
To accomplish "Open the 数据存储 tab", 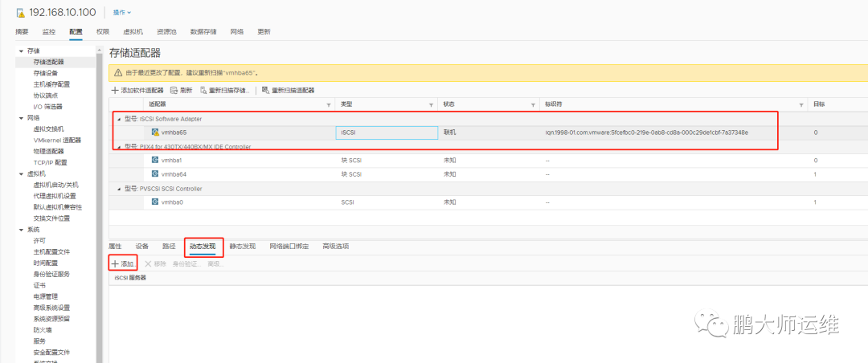I will point(203,31).
